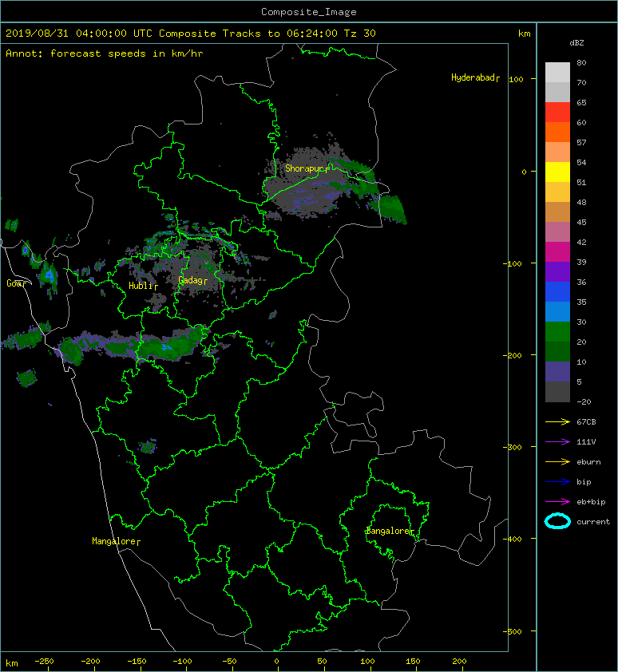Pick the mauve swatch below 45
The width and height of the screenshot is (618, 672).
[x=557, y=232]
